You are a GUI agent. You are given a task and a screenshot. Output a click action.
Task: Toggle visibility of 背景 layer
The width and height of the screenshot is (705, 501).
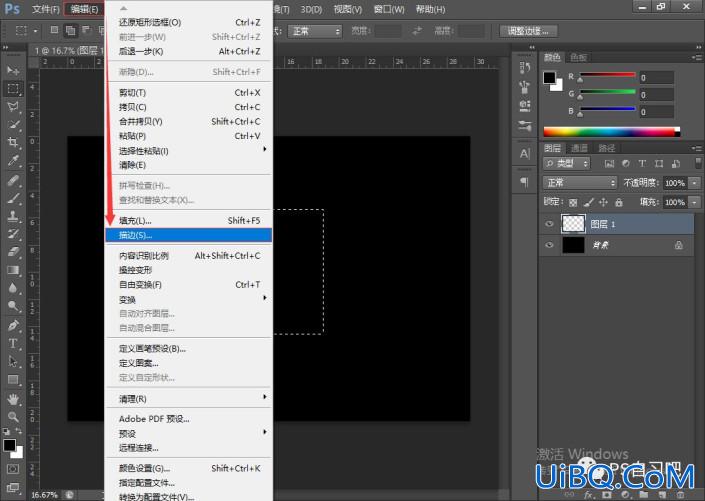coord(549,245)
